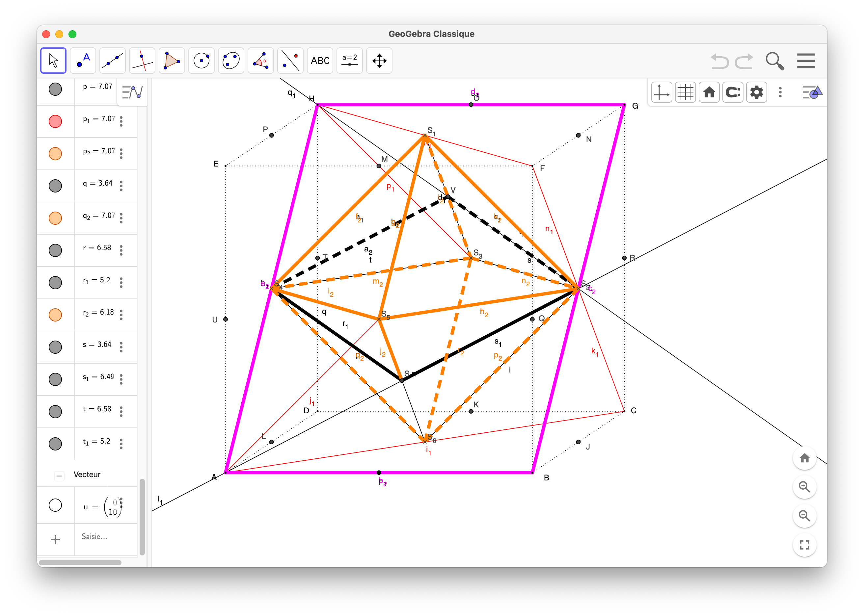Select the Polygon tool

coord(172,61)
